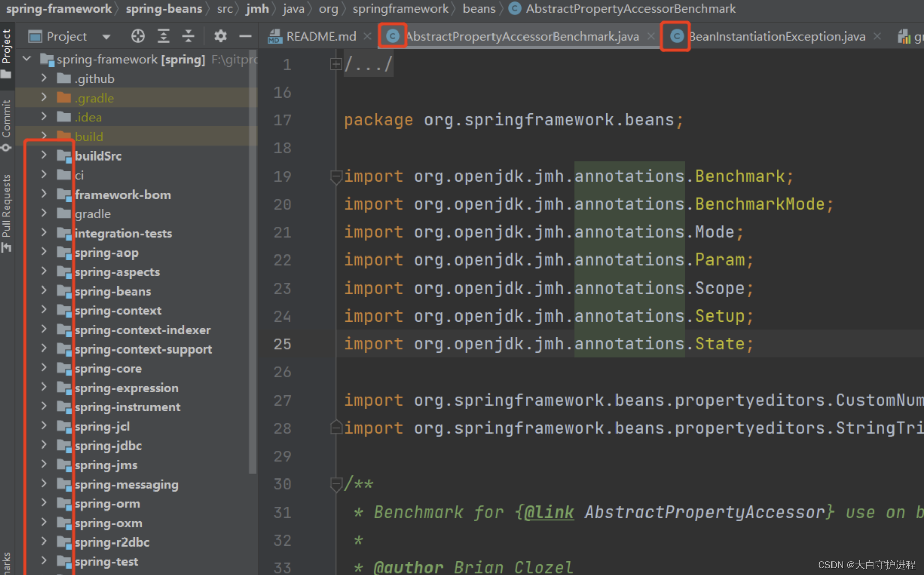Close the BeanInstantiationException.java tab
Screen dimensions: 924x575
pos(877,36)
